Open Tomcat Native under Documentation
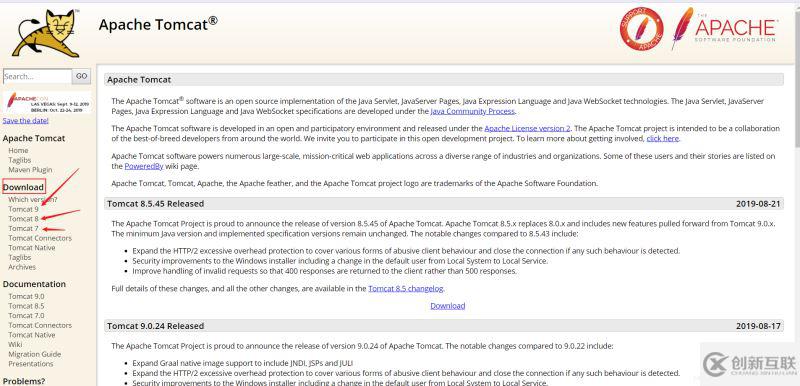800x386 pixels. point(32,335)
